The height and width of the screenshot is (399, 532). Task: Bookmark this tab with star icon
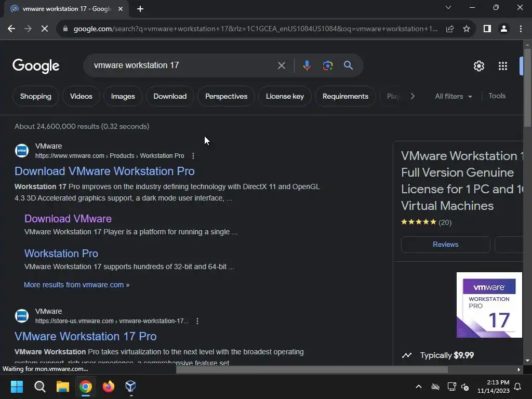[x=467, y=29]
